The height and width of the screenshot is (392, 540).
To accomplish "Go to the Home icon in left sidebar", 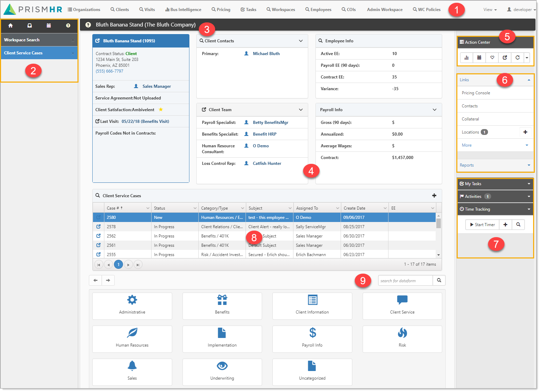I will point(10,25).
